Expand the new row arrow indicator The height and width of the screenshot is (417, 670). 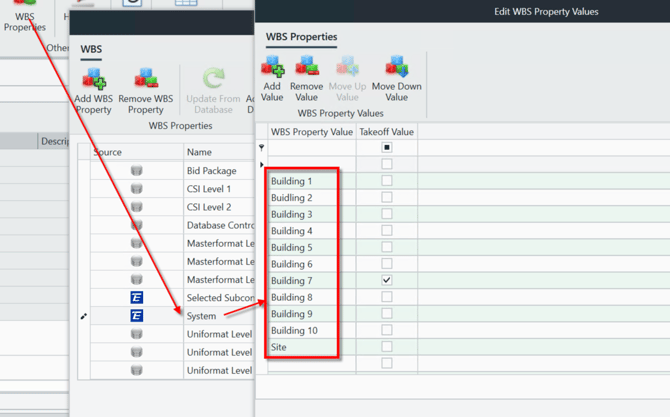(262, 165)
